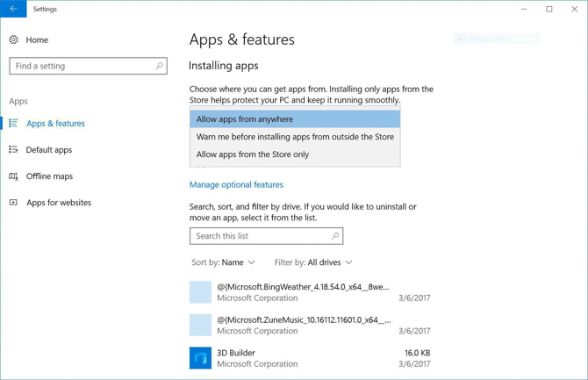Expand the Sort by Name dropdown
This screenshot has height=380, width=588.
pos(224,262)
